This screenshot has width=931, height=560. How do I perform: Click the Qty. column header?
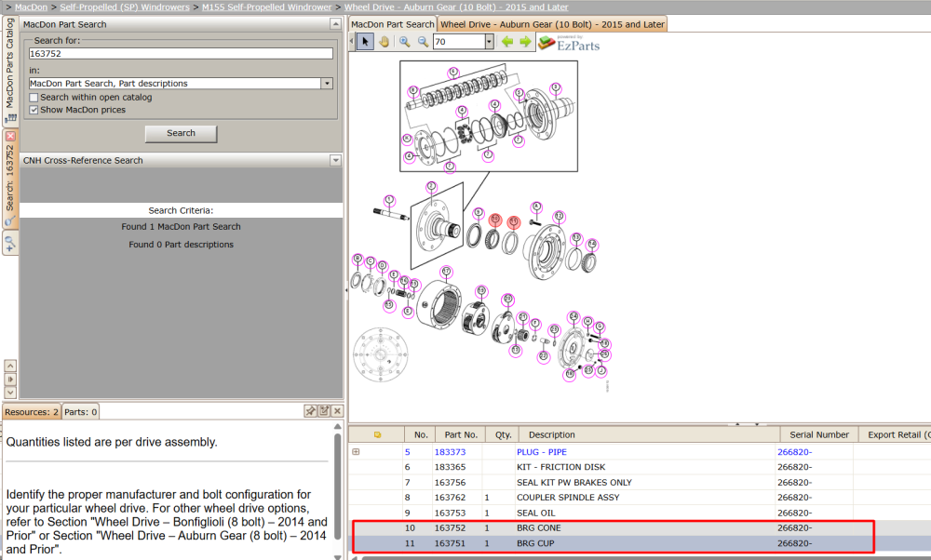coord(503,434)
